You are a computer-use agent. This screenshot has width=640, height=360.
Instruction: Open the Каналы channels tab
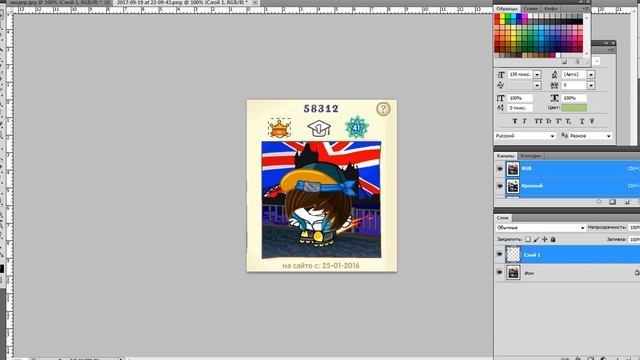click(505, 156)
